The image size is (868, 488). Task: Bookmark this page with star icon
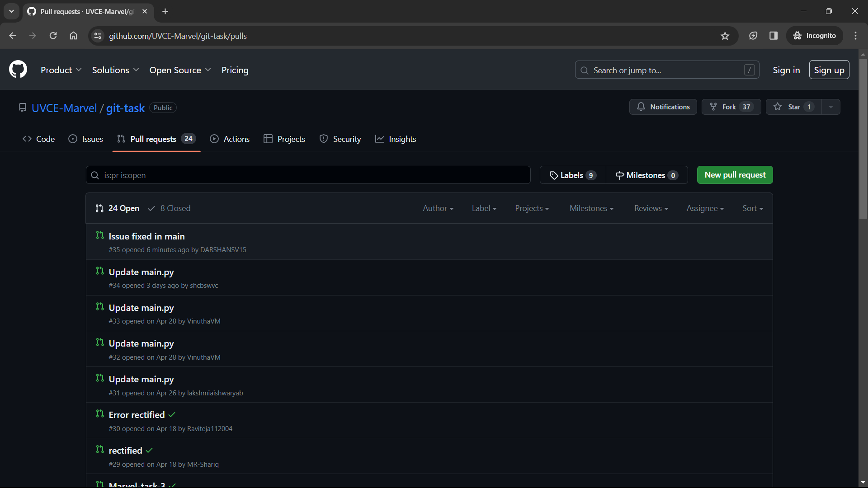tap(725, 36)
